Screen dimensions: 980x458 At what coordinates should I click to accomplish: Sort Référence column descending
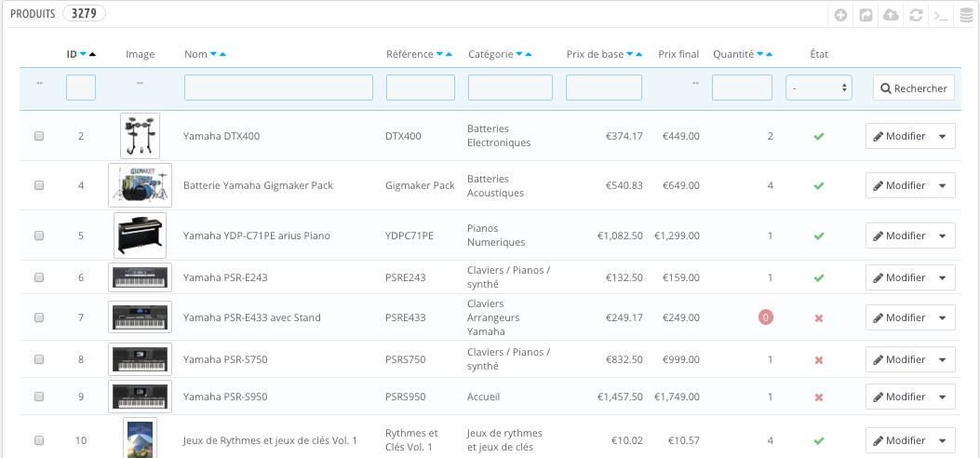pos(439,54)
